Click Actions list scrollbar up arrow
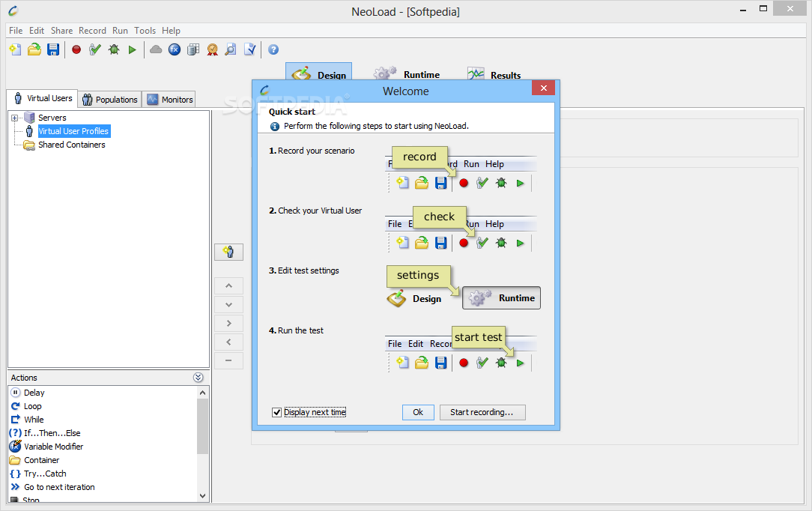This screenshot has height=511, width=812. pos(202,393)
